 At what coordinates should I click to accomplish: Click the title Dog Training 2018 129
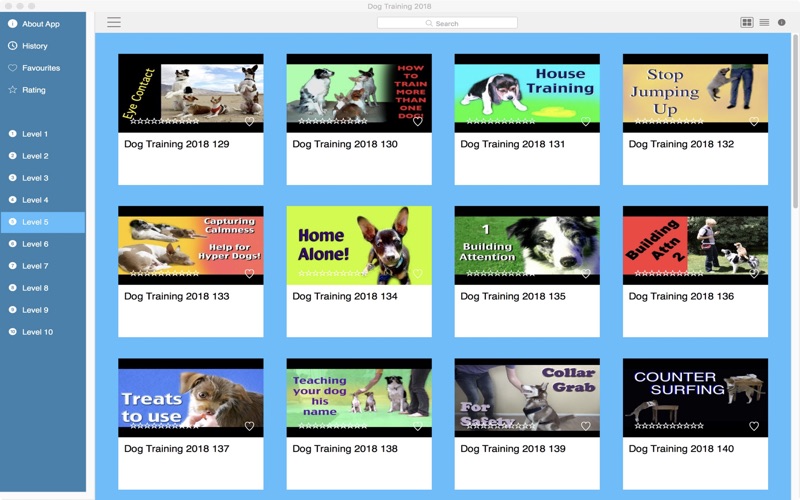[177, 144]
